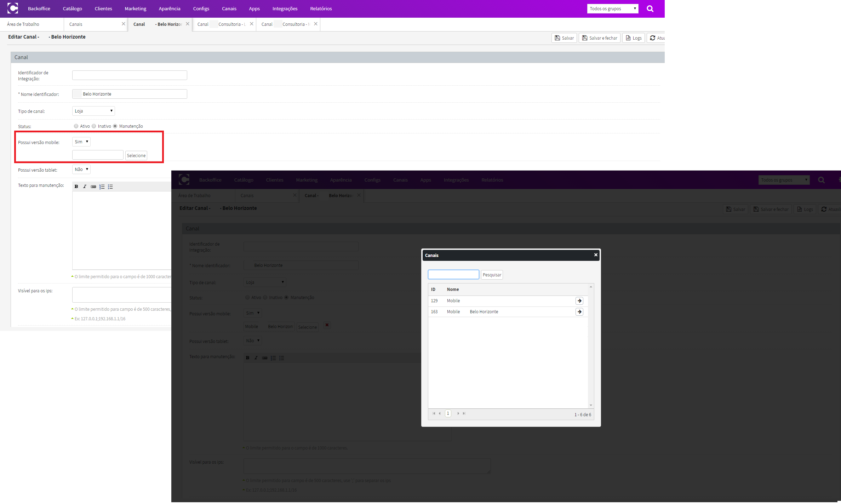Open the Relatórios menu
The width and height of the screenshot is (841, 504).
click(321, 8)
